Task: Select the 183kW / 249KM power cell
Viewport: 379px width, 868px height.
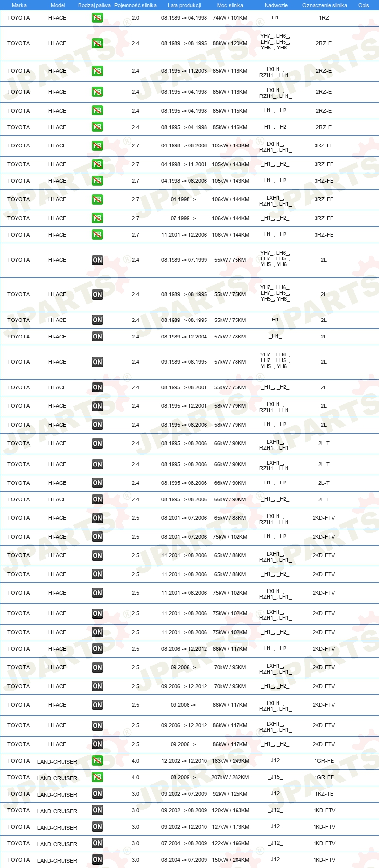Action: click(230, 761)
